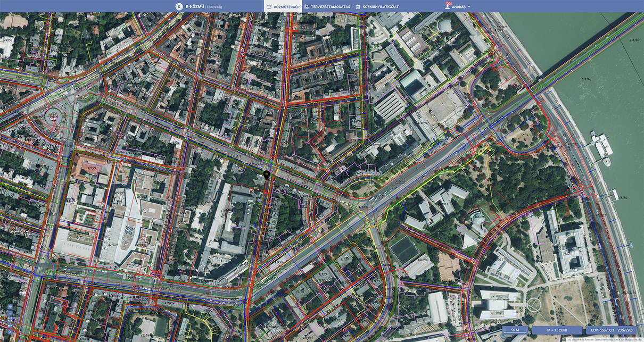Click the user avatar notification badge
644x342 pixels.
(449, 4)
